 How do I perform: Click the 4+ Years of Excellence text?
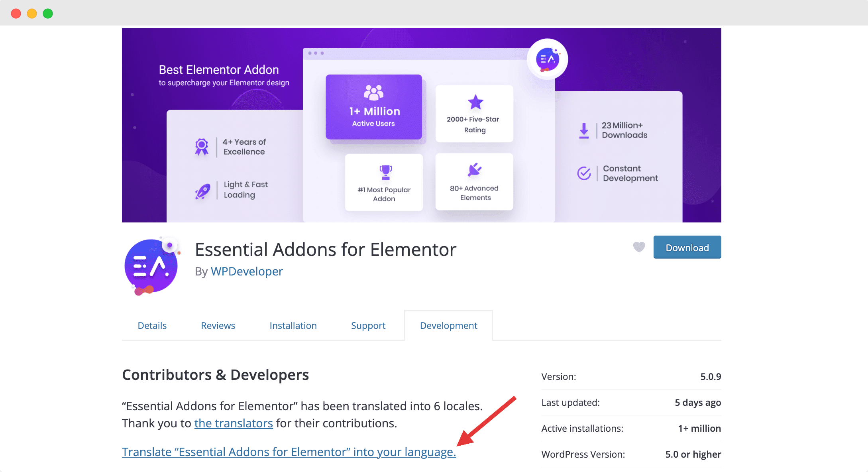[x=244, y=147]
